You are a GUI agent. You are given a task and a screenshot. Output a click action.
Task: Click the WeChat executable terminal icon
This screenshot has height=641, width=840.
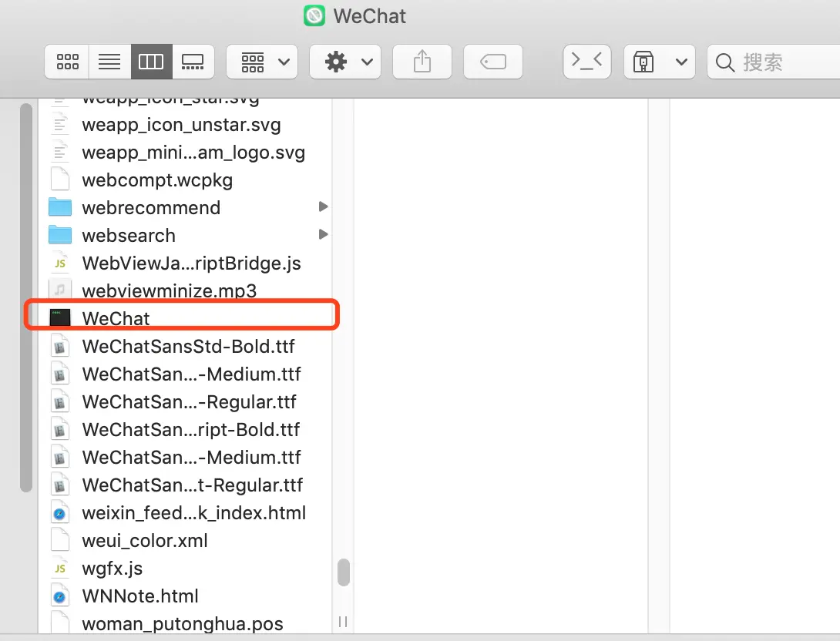click(x=60, y=317)
